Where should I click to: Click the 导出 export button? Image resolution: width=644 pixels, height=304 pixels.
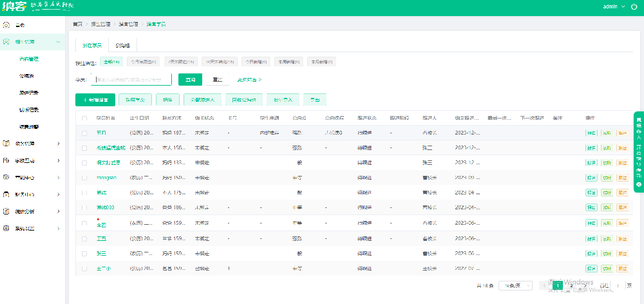315,100
